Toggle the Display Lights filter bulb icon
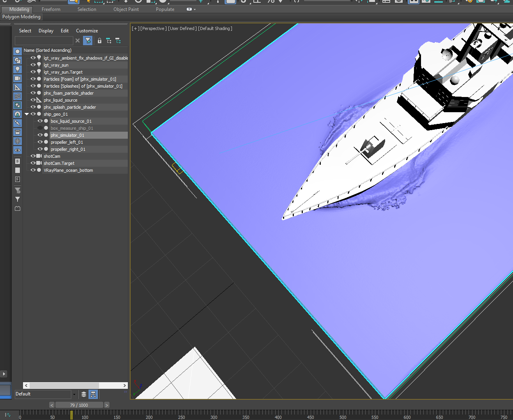The width and height of the screenshot is (513, 420). 18,69
